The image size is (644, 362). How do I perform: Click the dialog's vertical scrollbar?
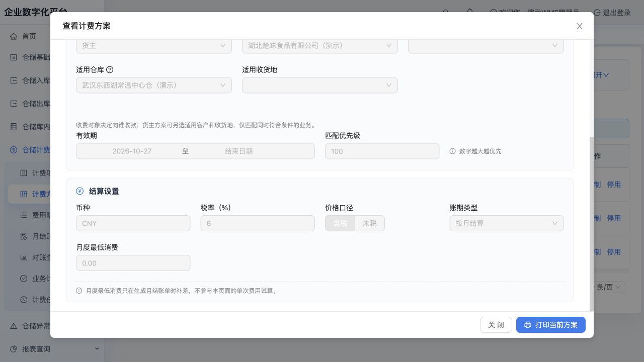[591, 224]
